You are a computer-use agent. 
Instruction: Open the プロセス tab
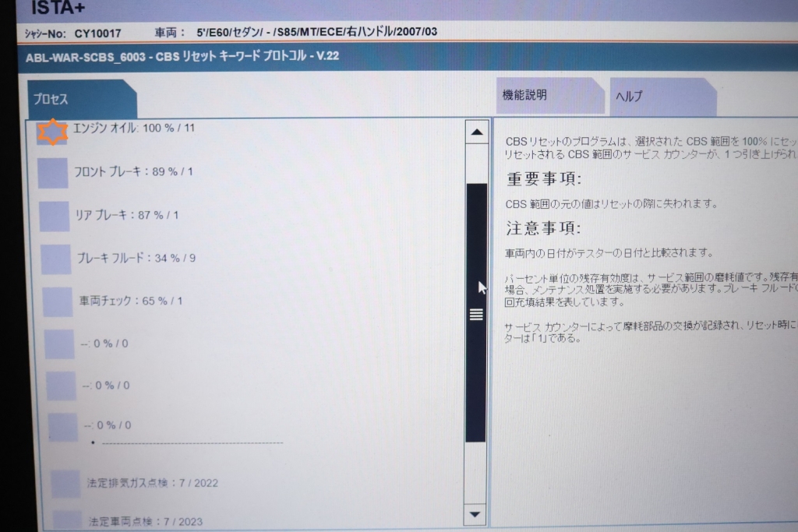click(82, 99)
